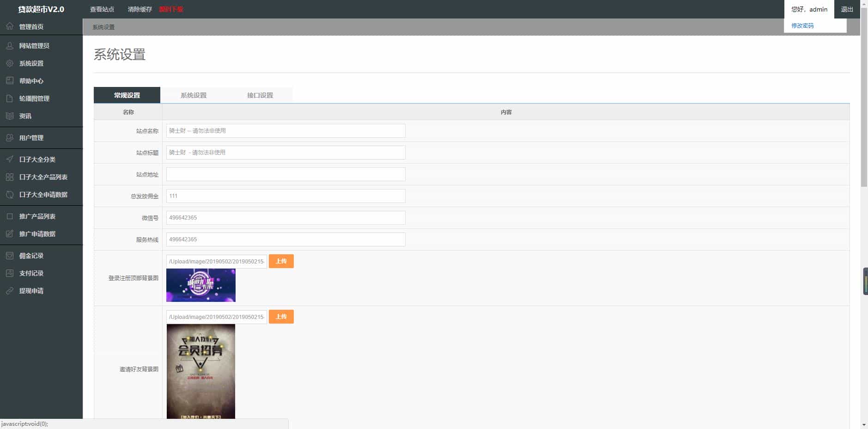The width and height of the screenshot is (868, 429).
Task: Click the 总发放佣金 row label
Action: (x=145, y=196)
